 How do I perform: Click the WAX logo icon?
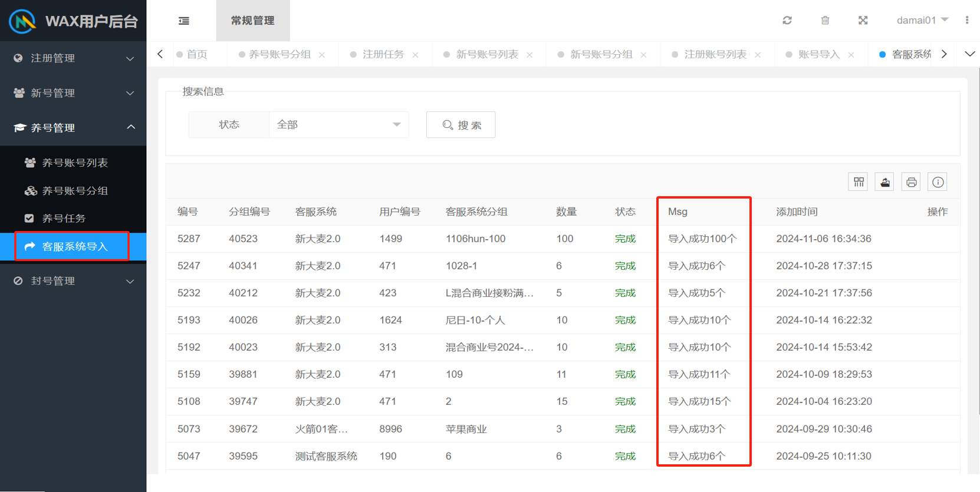tap(22, 21)
